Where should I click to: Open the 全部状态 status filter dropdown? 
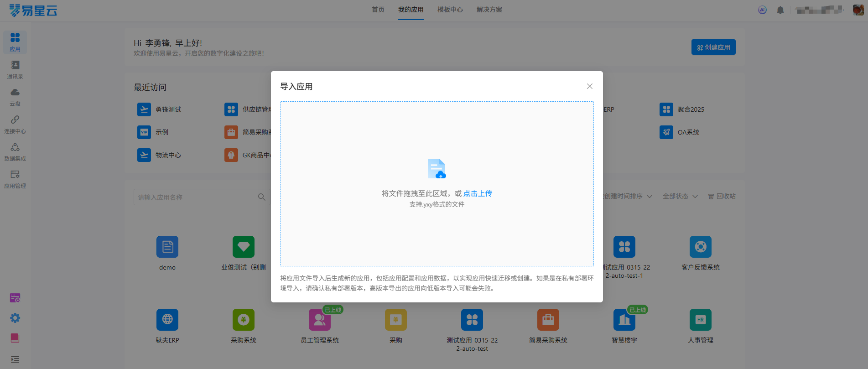[680, 196]
